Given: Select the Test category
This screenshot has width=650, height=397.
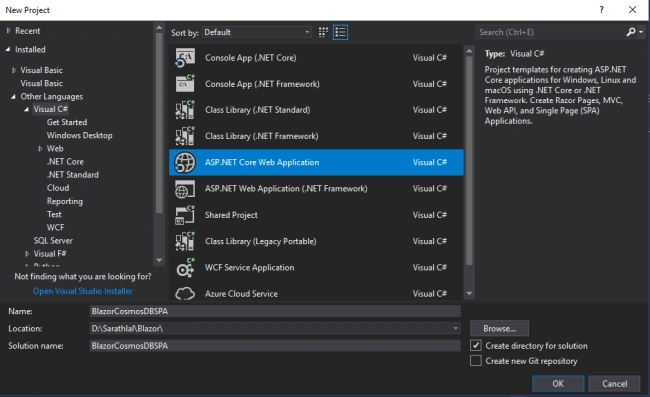Looking at the screenshot, I should 54,214.
